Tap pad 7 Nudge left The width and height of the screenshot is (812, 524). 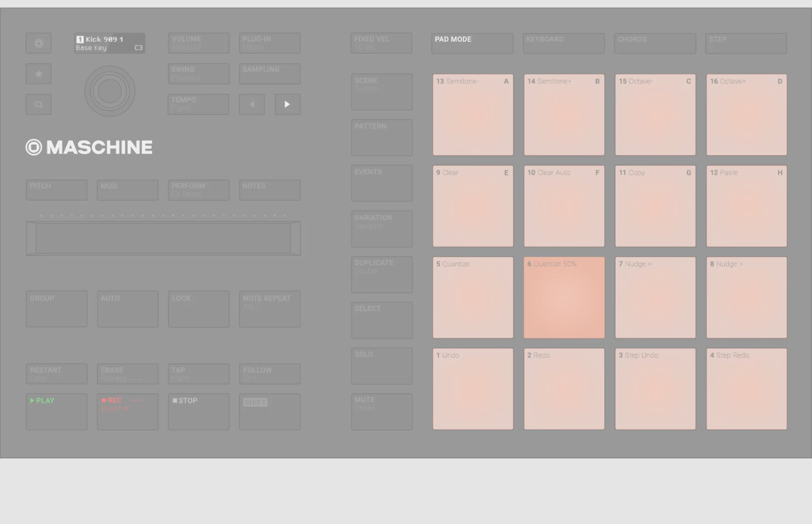tap(656, 298)
